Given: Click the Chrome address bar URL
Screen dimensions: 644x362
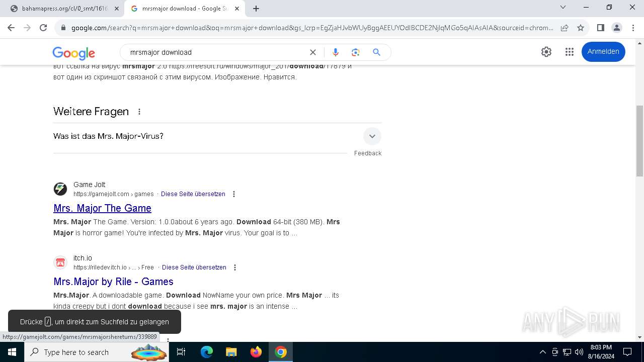Looking at the screenshot, I should coord(312,28).
